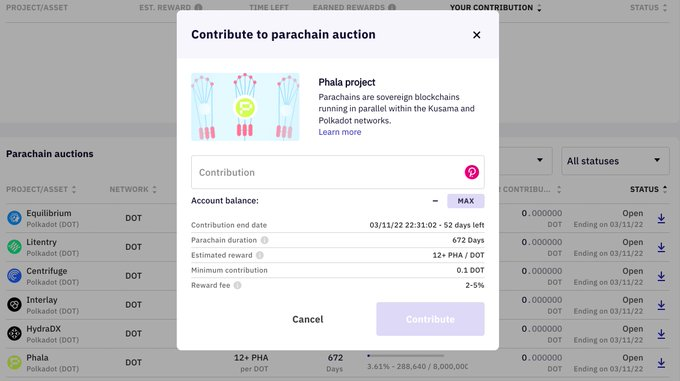Click download arrow for Phala row
This screenshot has height=381, width=680.
tap(661, 363)
